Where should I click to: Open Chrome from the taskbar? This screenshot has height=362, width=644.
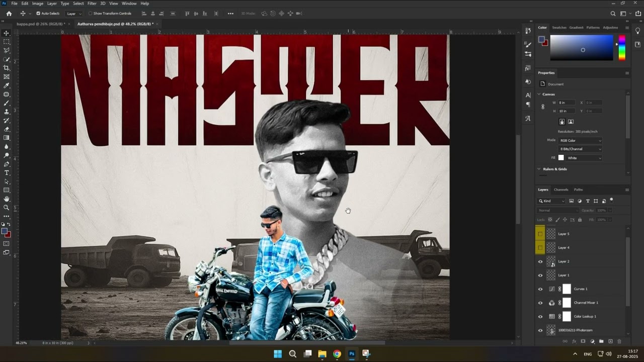tap(337, 354)
